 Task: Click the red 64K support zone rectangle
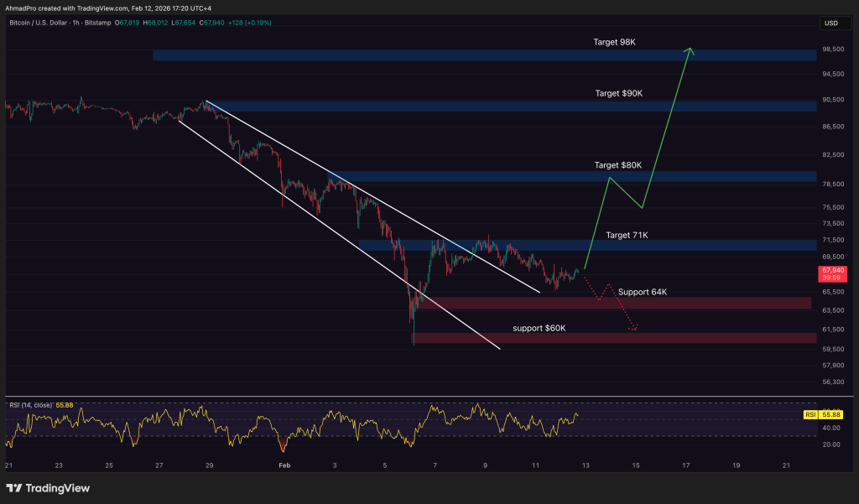pos(612,303)
